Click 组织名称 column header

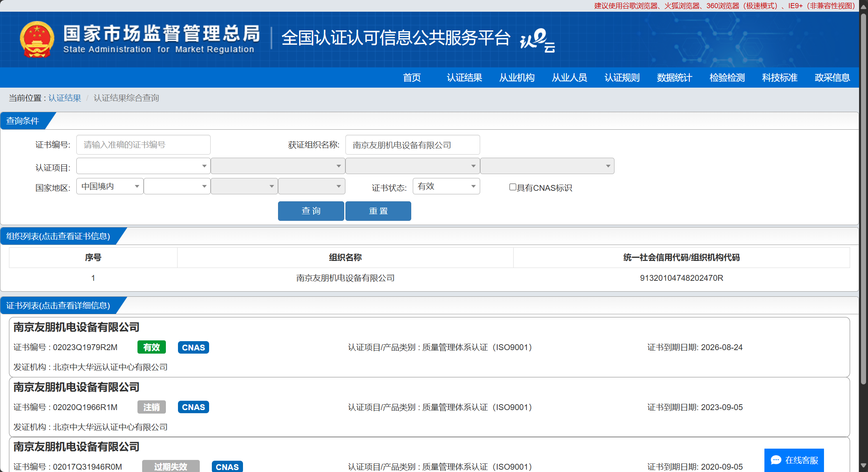345,257
